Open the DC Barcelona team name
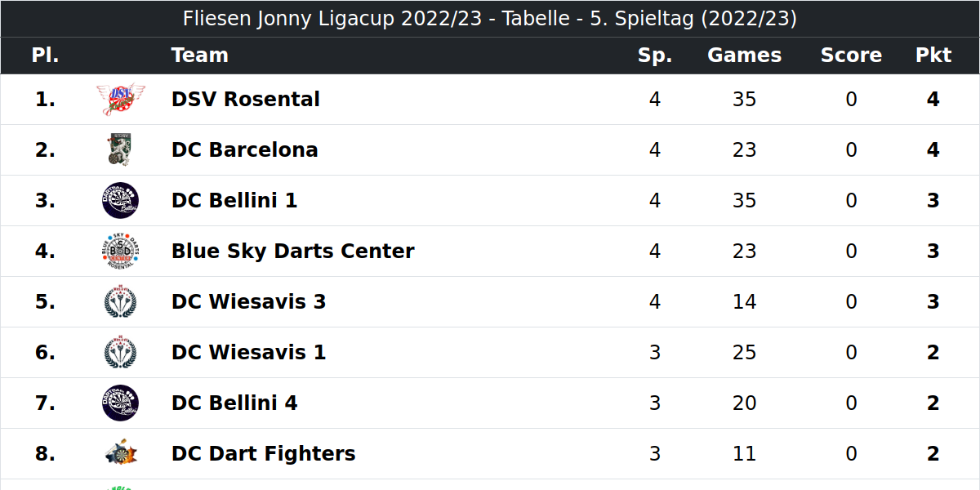Screen dimensions: 980x490 click(245, 150)
